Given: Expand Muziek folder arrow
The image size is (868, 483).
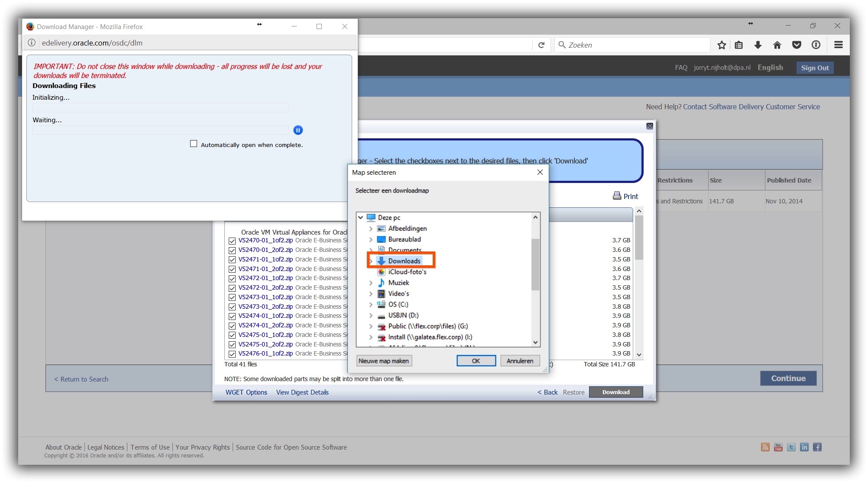Looking at the screenshot, I should [x=371, y=283].
